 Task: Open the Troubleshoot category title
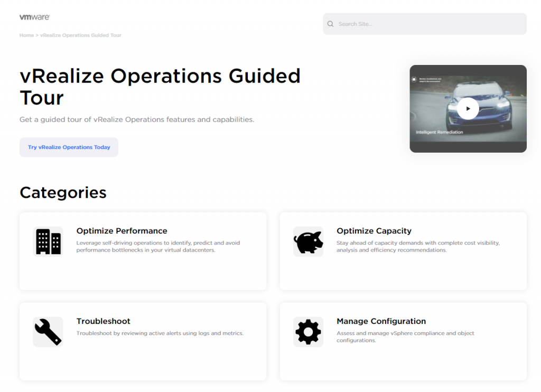[x=103, y=321]
